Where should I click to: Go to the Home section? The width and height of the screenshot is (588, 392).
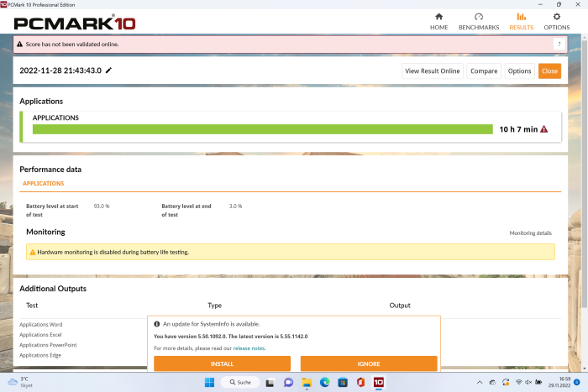[438, 21]
